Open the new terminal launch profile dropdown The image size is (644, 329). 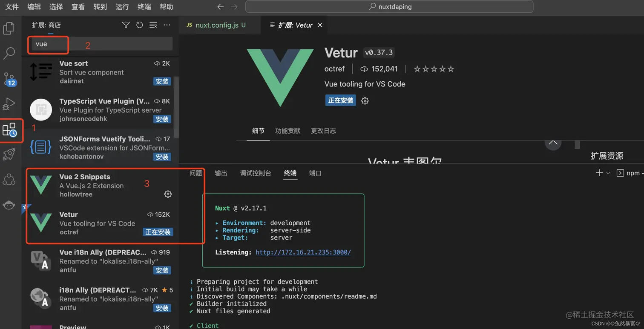[608, 173]
